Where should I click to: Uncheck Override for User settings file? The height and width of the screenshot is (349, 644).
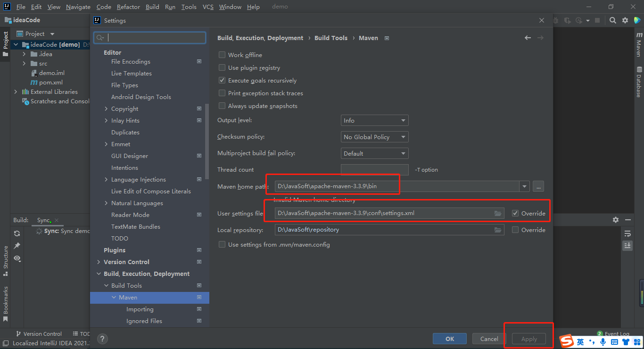[x=515, y=213]
